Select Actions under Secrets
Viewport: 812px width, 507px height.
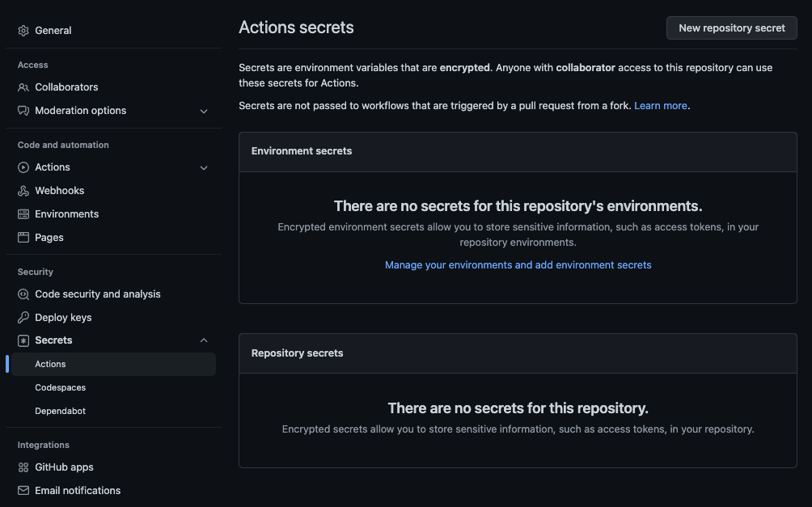point(113,364)
